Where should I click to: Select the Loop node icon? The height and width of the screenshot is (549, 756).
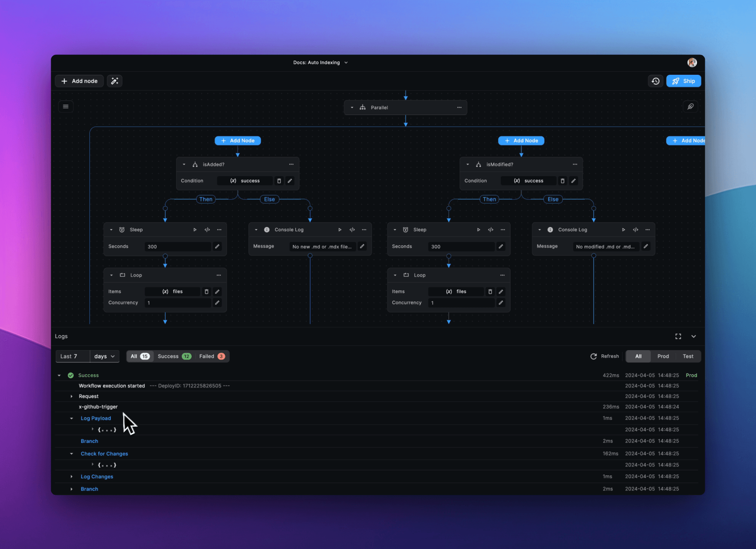pos(123,275)
